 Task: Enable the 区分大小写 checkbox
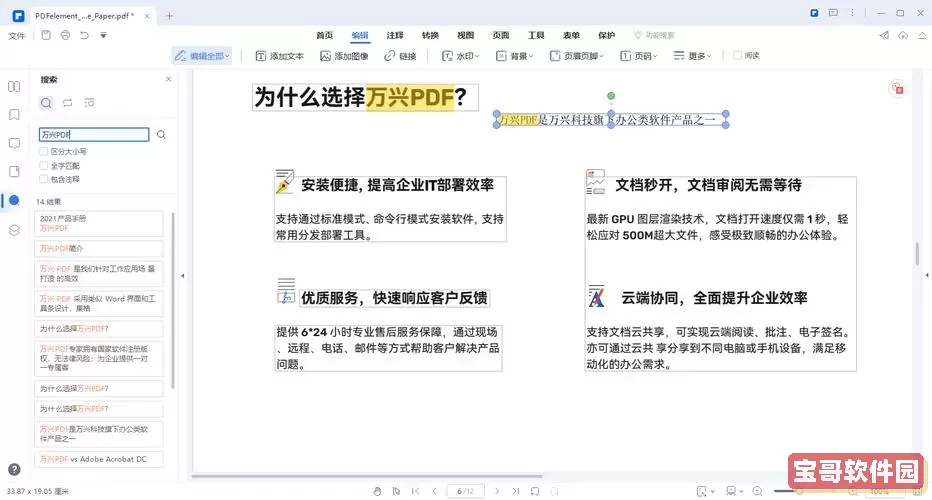[x=43, y=152]
